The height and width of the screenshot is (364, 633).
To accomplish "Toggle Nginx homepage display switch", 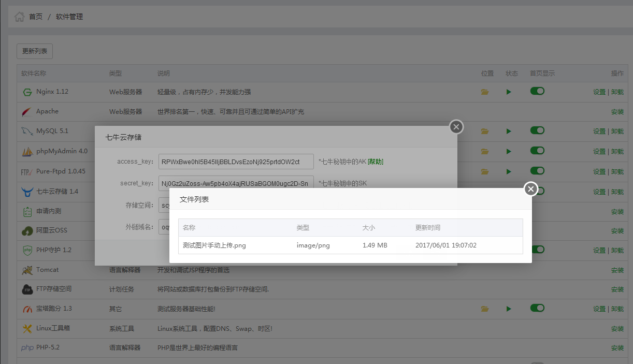I will (537, 91).
